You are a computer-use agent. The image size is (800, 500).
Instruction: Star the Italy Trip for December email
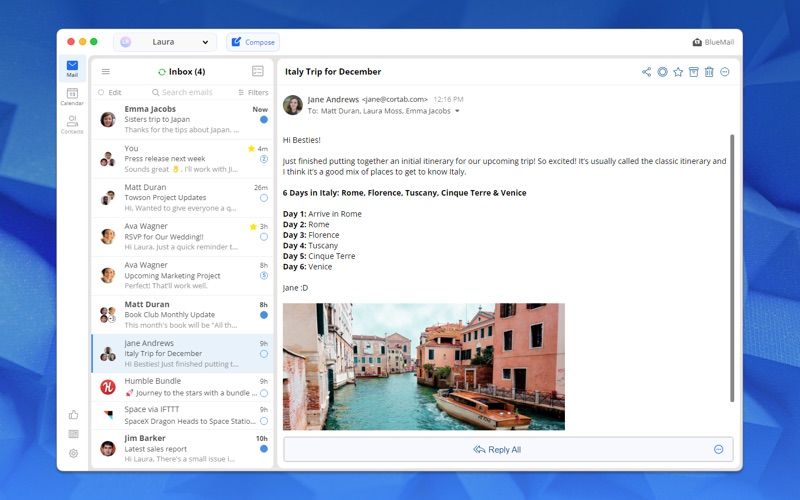(678, 72)
